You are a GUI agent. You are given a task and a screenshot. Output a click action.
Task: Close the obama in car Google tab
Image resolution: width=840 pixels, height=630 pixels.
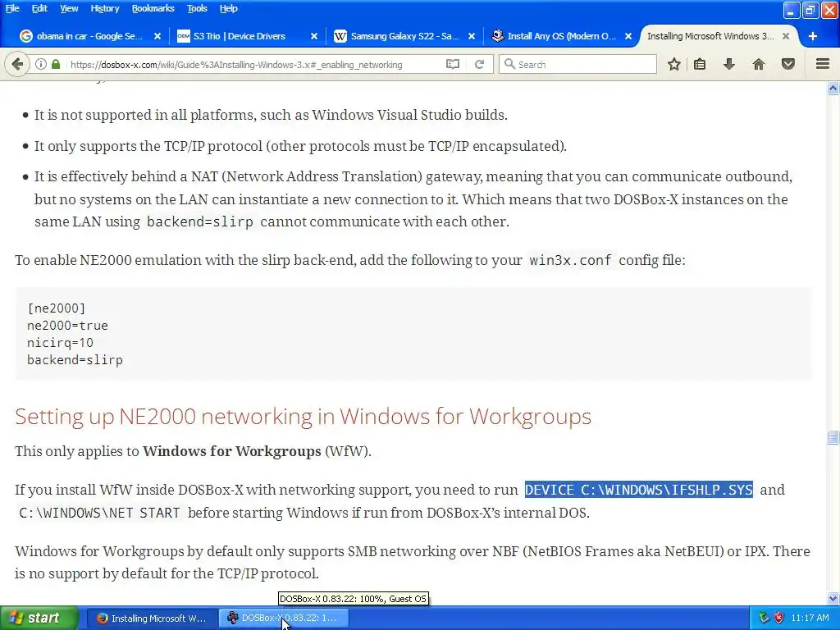click(x=157, y=36)
